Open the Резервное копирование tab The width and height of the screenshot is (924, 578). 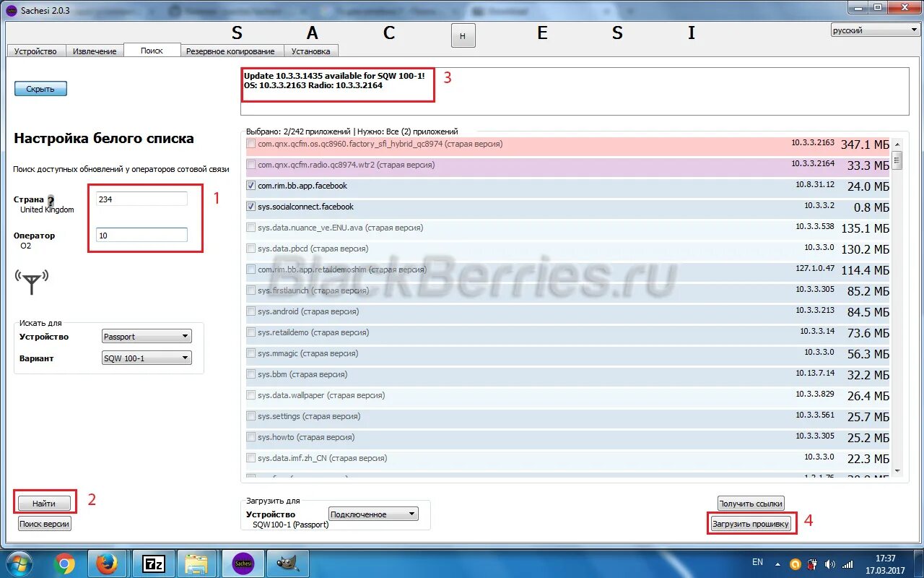(230, 51)
